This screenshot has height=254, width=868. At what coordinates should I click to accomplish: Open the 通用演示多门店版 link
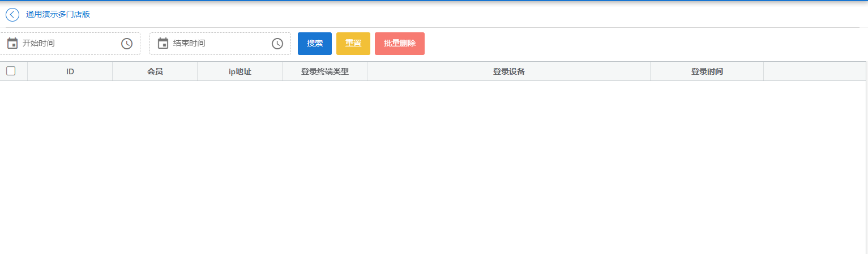tap(58, 15)
